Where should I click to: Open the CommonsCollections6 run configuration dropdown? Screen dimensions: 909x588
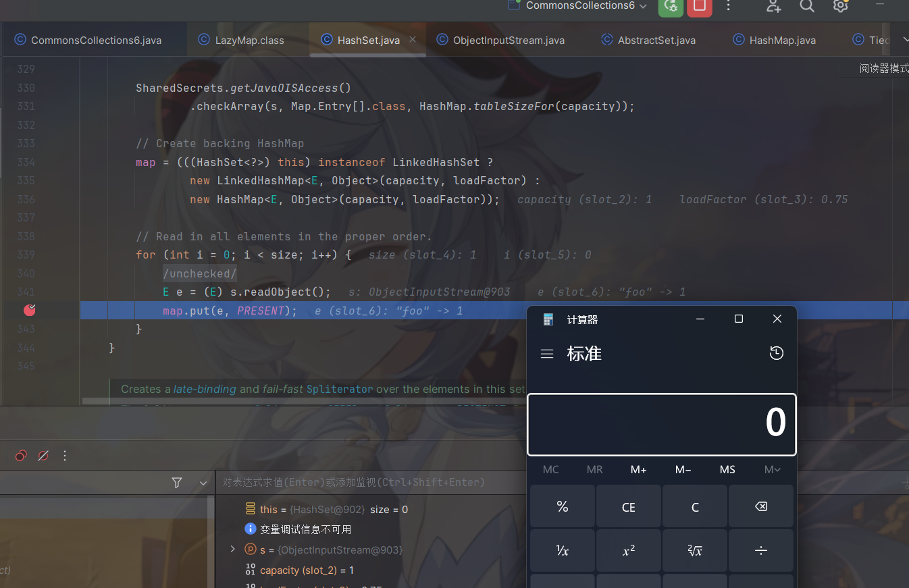578,5
